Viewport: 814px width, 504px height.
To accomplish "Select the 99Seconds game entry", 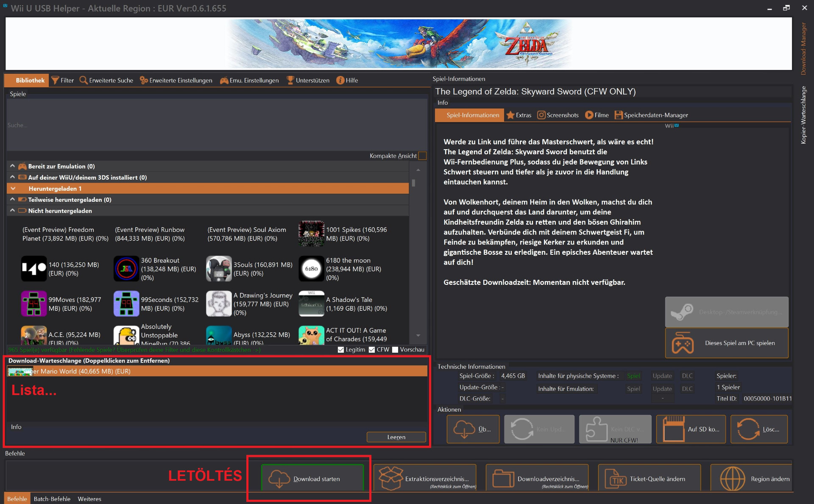I will pyautogui.click(x=156, y=304).
